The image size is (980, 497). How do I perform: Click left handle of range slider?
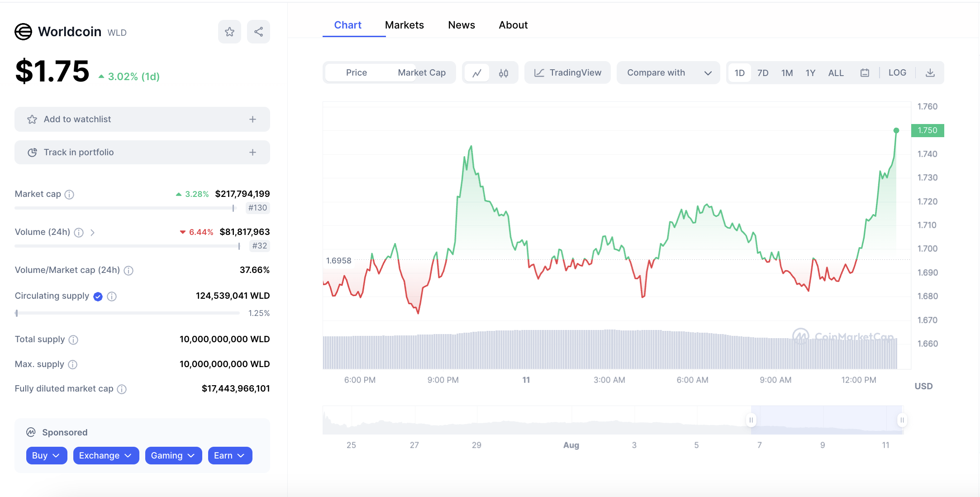tap(751, 420)
